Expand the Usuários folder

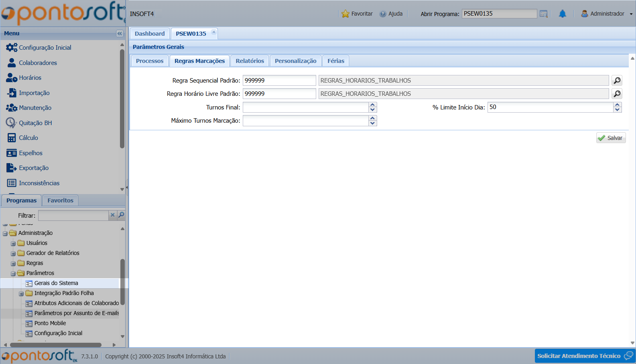click(x=13, y=243)
